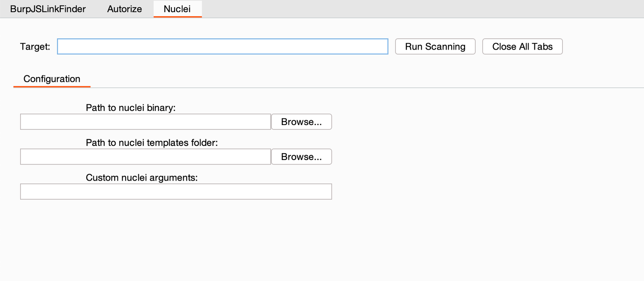Click the Close All Tabs button

click(x=522, y=46)
